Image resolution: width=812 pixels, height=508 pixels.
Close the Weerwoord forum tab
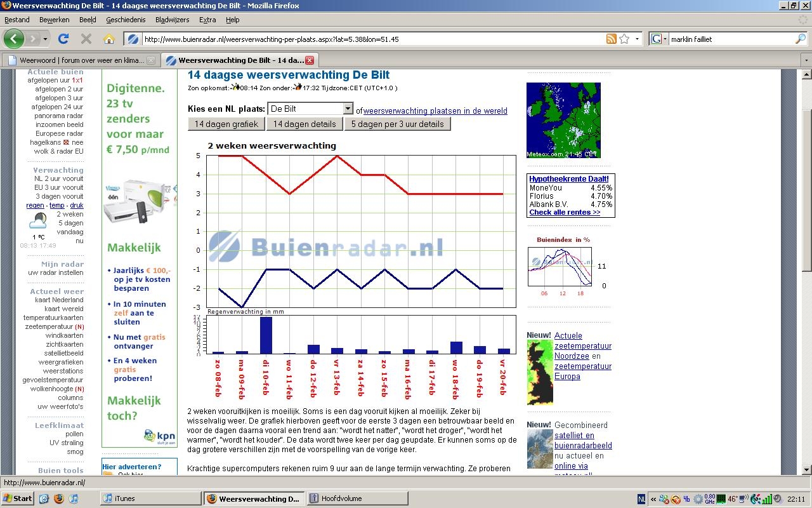coord(150,60)
